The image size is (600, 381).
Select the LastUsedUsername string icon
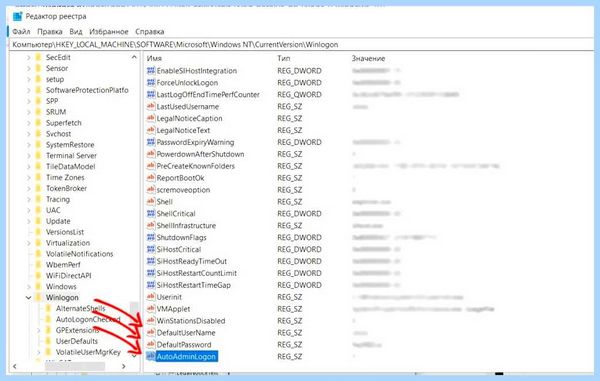point(151,106)
